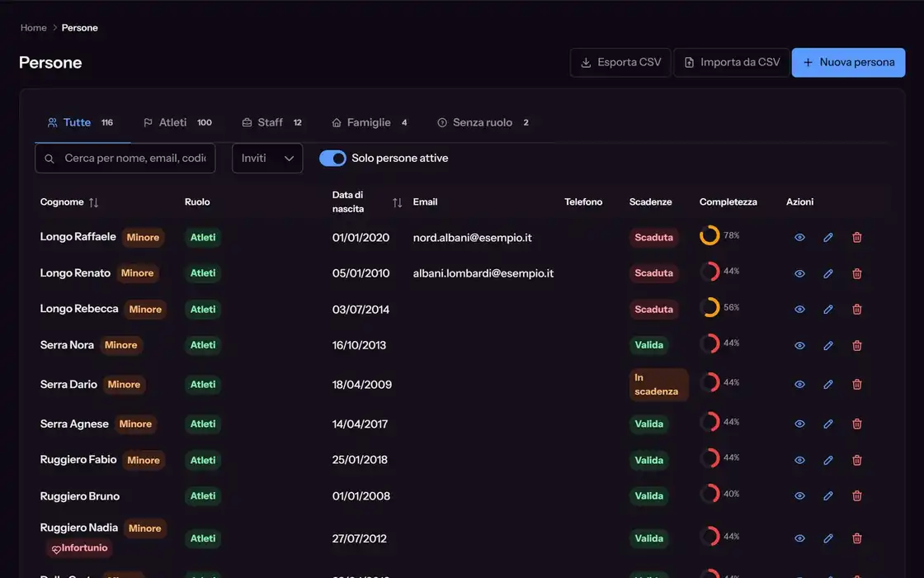
Task: Open Importa da CSV
Action: pyautogui.click(x=731, y=63)
